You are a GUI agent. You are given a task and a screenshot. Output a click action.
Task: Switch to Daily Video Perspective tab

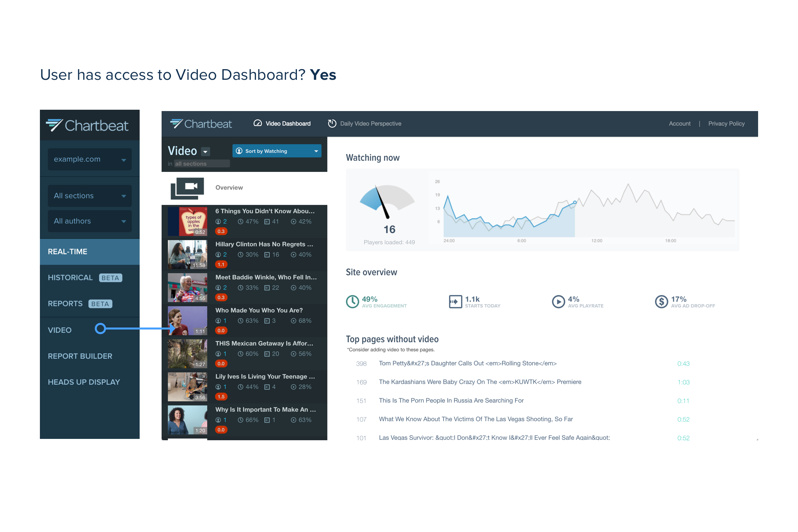point(370,123)
